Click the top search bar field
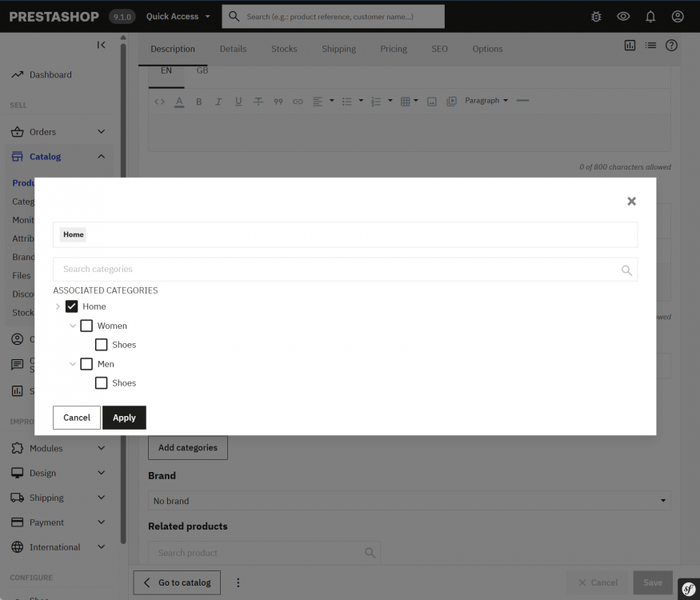This screenshot has width=700, height=600. pyautogui.click(x=333, y=17)
